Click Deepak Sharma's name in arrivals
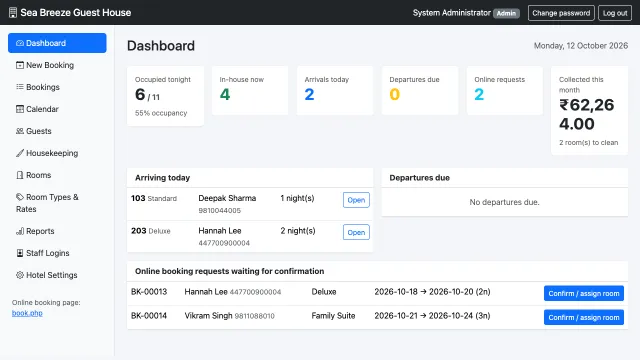 227,198
